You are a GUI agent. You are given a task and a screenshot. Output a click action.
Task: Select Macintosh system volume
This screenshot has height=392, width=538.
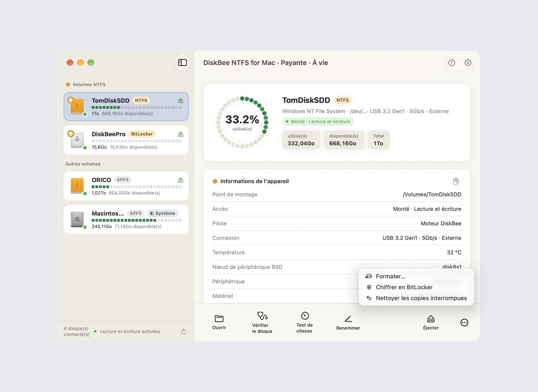126,220
